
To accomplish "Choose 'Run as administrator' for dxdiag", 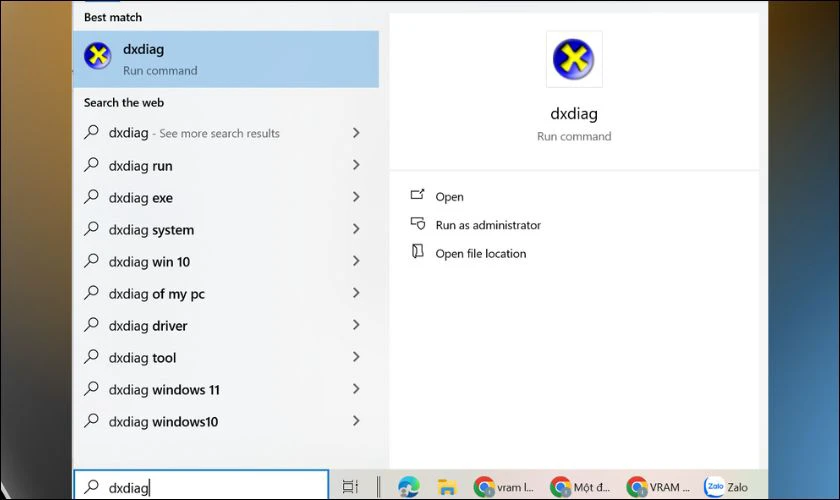I will click(488, 225).
